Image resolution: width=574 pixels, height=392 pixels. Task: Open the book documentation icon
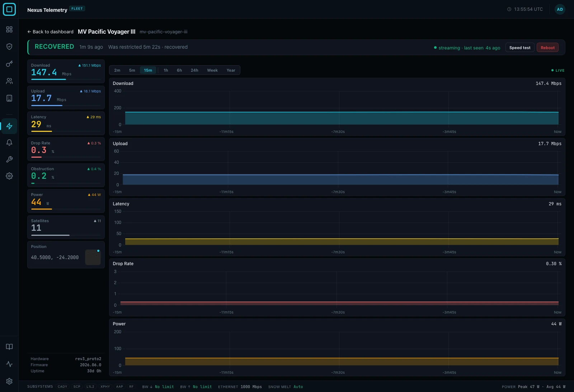[9, 346]
